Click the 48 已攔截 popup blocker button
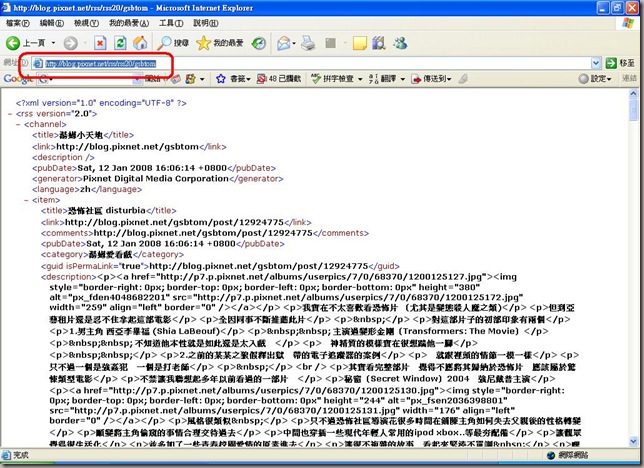This screenshot has height=468, width=644. pos(279,78)
